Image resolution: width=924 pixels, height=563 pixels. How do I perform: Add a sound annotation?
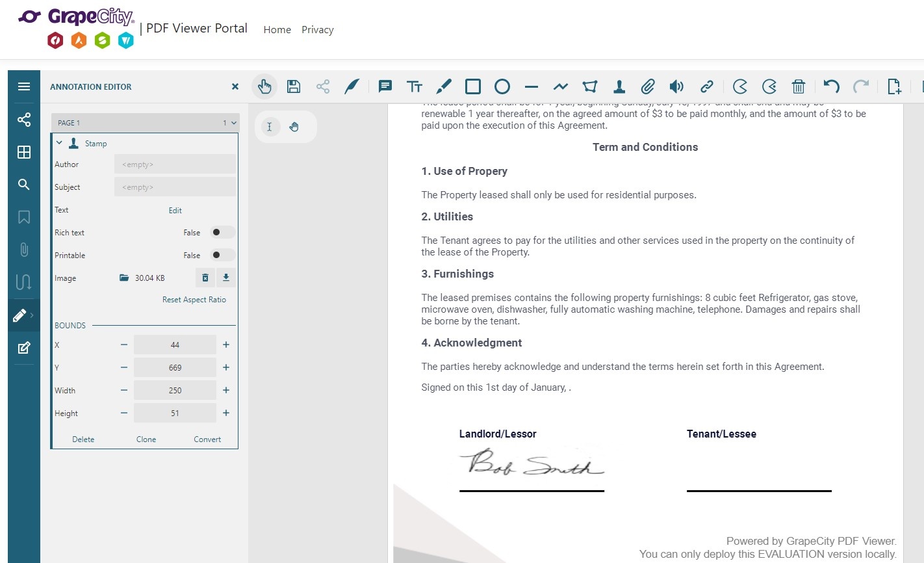[677, 86]
